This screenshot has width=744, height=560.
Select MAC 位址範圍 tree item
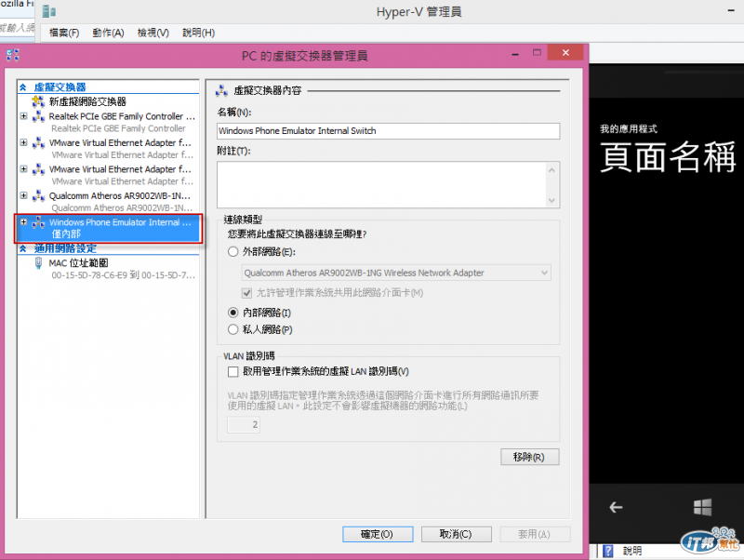(78, 263)
